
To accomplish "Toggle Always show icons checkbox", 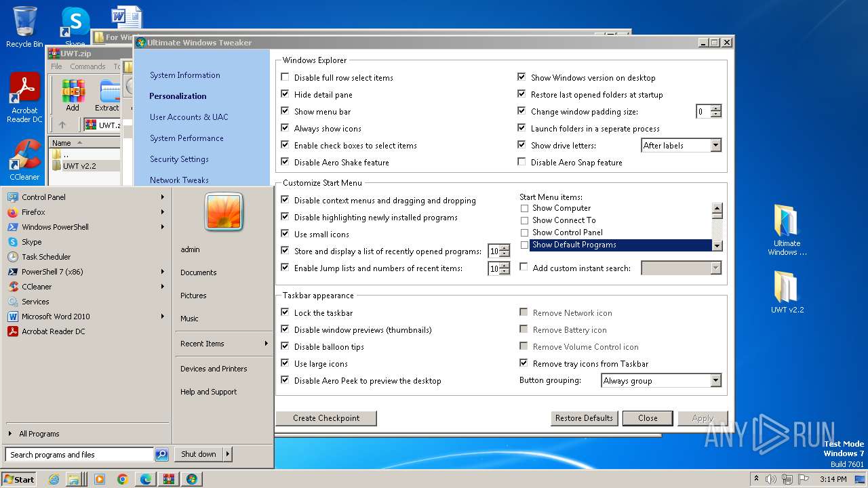I will coord(285,128).
